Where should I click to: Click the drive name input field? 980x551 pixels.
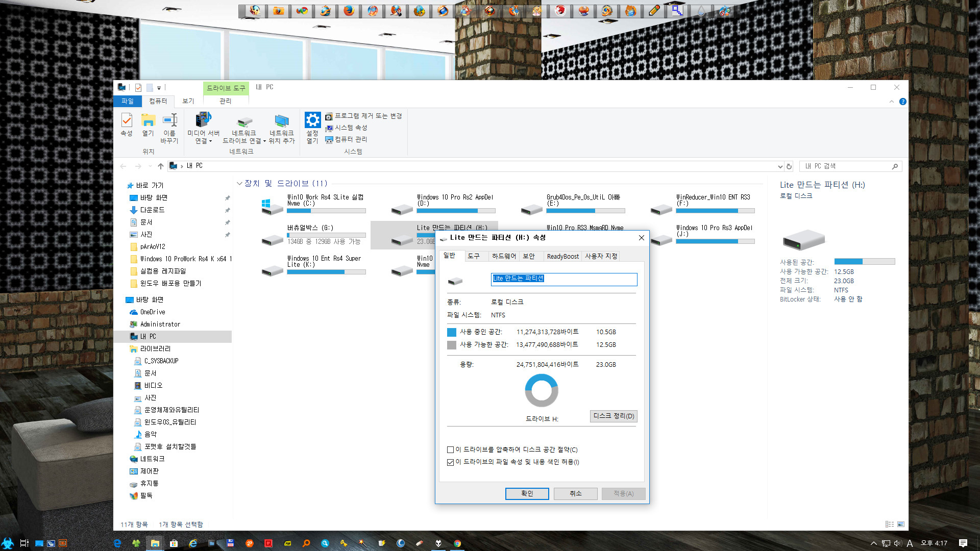click(564, 279)
